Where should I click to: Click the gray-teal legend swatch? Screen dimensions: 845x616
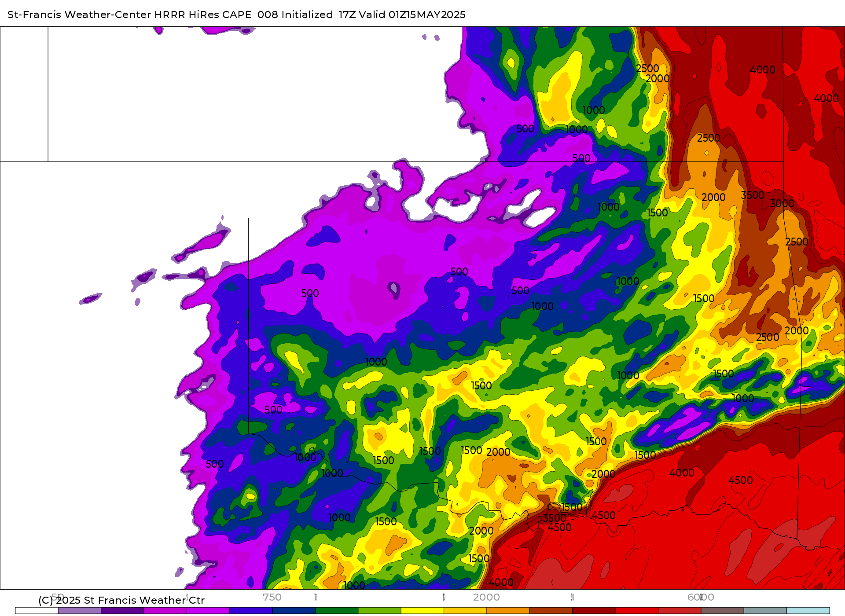point(765,611)
